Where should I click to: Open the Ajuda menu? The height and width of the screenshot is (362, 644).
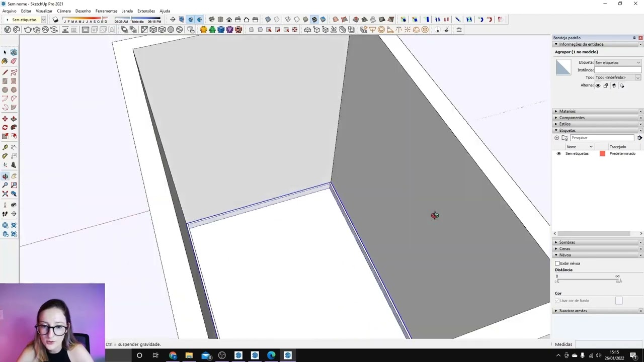[165, 11]
